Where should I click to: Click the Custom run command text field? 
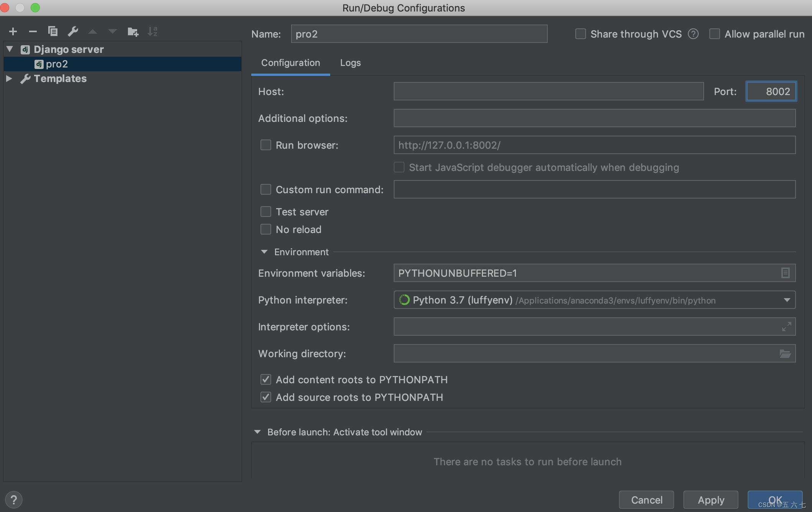594,189
